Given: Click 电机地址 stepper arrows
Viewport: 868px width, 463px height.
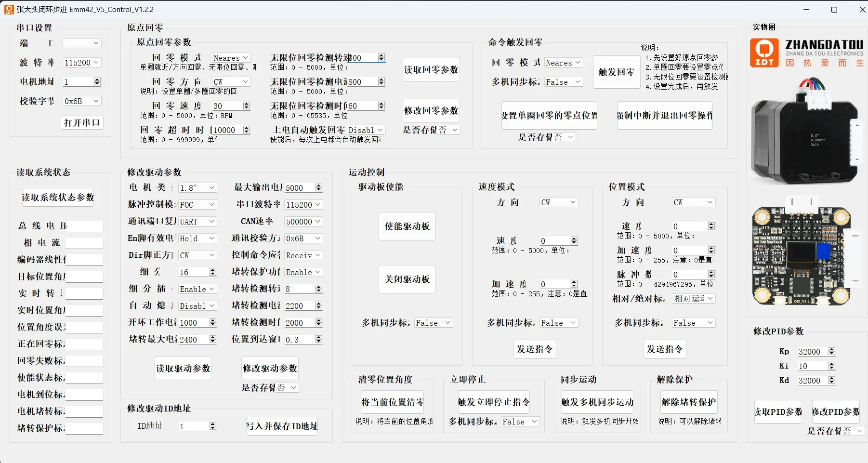Looking at the screenshot, I should point(97,81).
